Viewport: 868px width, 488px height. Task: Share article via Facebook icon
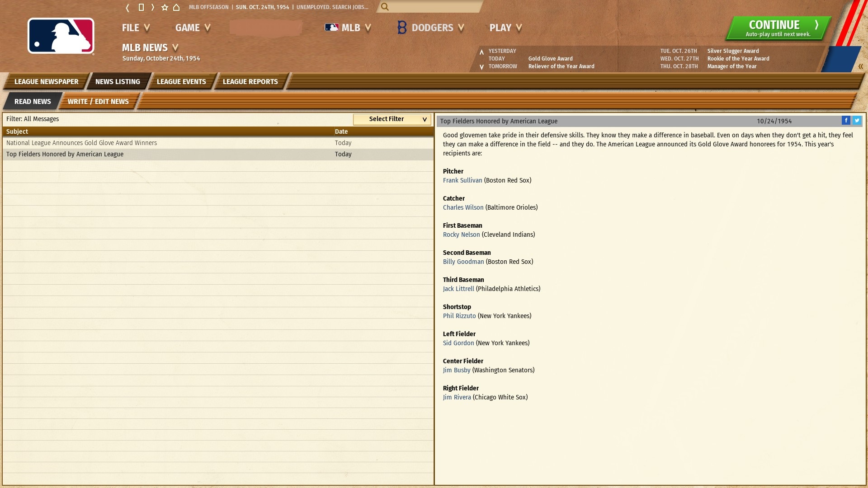pyautogui.click(x=845, y=120)
